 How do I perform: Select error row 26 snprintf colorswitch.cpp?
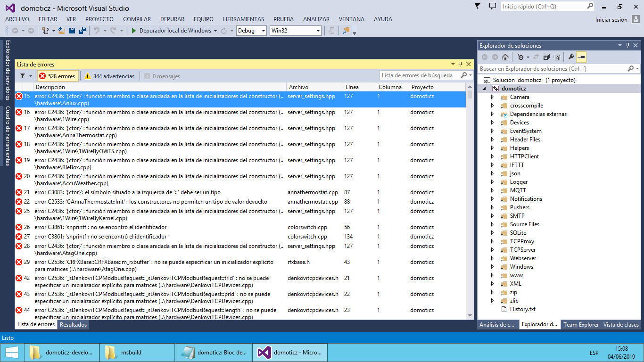tap(240, 227)
